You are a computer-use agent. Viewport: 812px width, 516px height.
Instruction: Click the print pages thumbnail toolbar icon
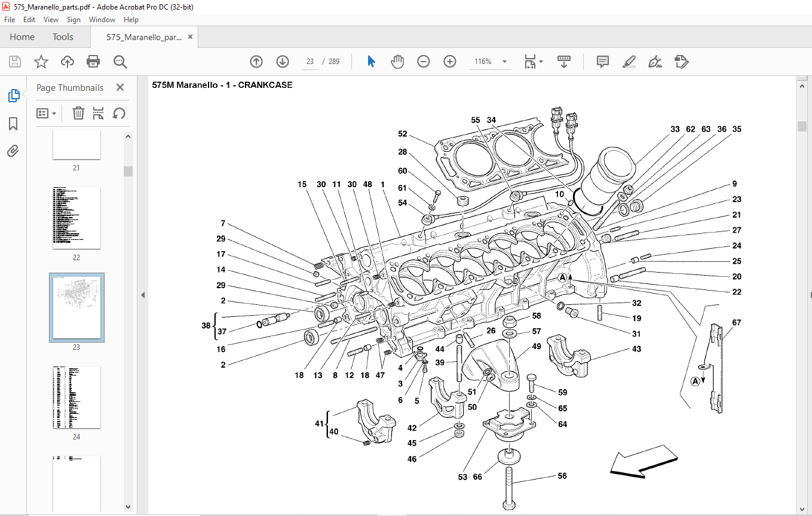point(99,113)
